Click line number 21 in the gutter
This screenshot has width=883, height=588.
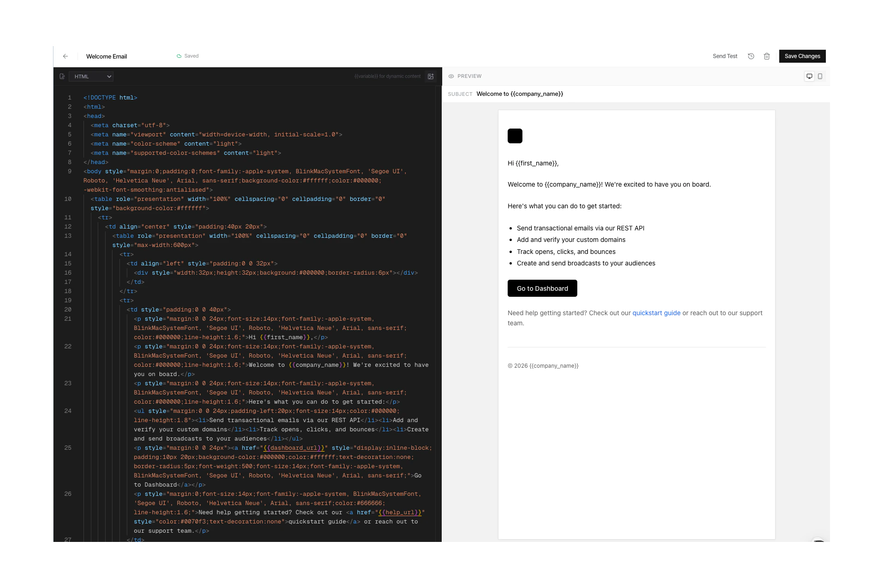tap(68, 319)
